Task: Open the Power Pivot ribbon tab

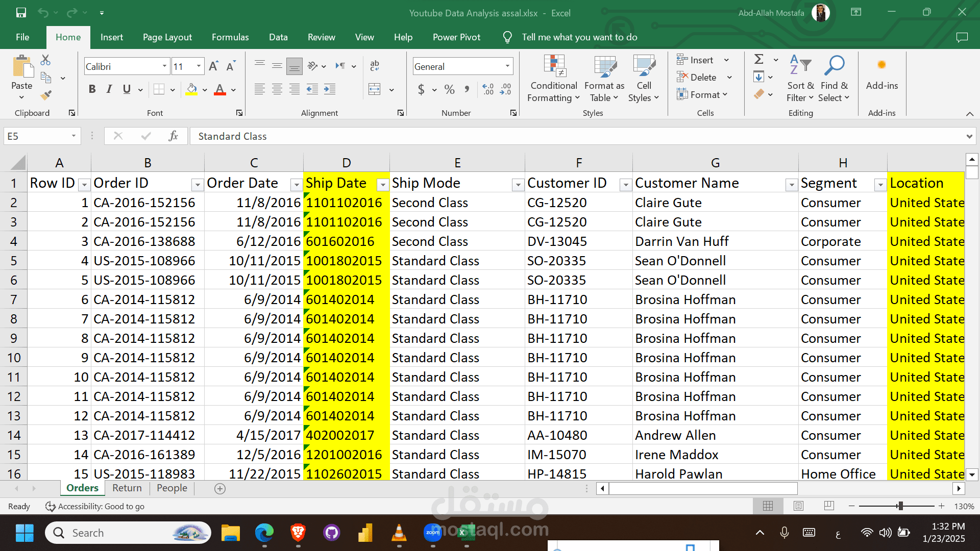Action: 456,37
